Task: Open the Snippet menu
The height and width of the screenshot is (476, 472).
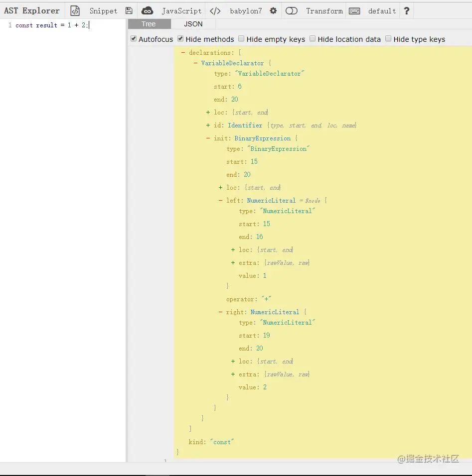Action: pyautogui.click(x=103, y=11)
